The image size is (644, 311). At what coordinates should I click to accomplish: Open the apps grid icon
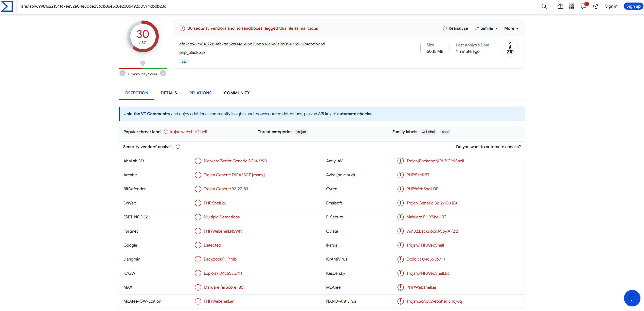[x=571, y=6]
